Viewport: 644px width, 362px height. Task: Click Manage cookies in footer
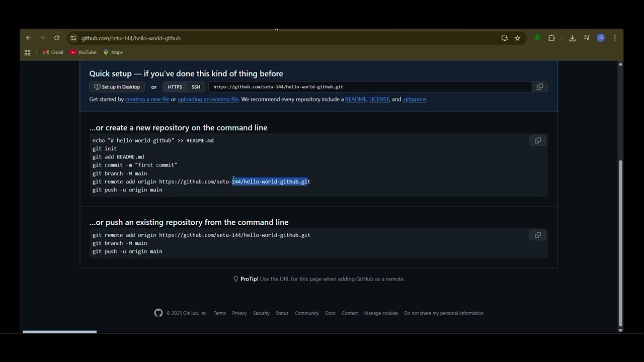coord(381,313)
